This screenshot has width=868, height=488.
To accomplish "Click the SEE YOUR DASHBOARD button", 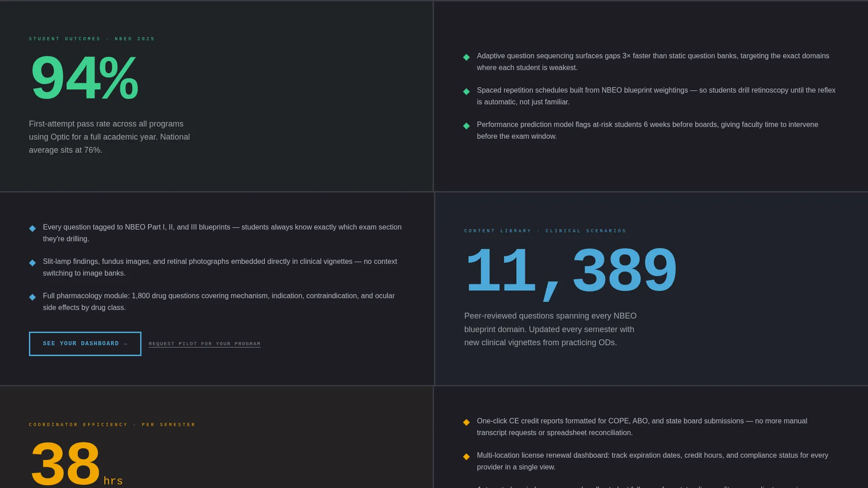I will pos(85,344).
